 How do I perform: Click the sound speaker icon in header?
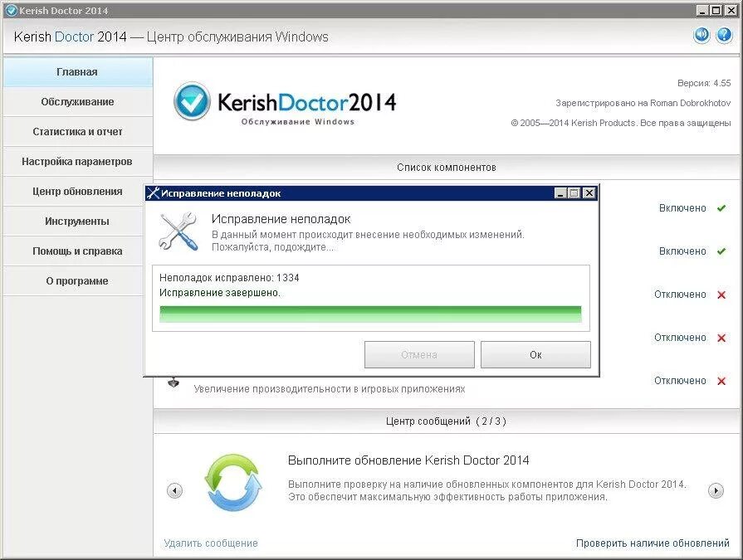click(x=701, y=35)
